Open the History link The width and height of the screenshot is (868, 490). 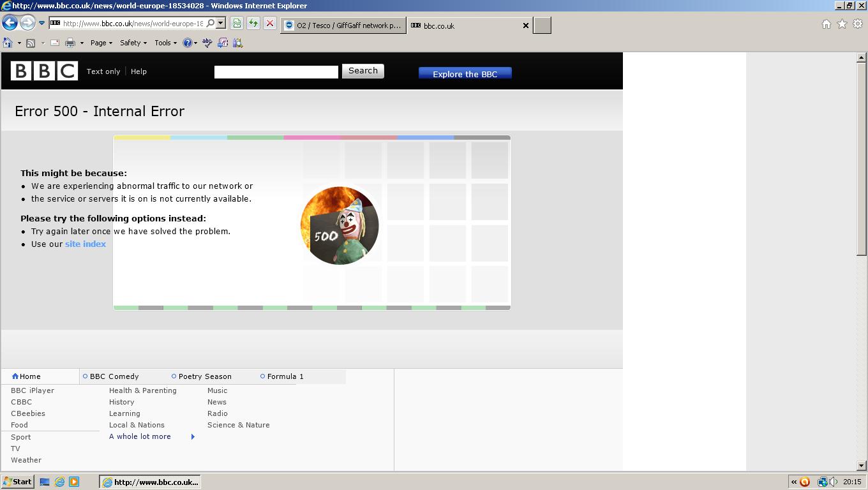122,402
